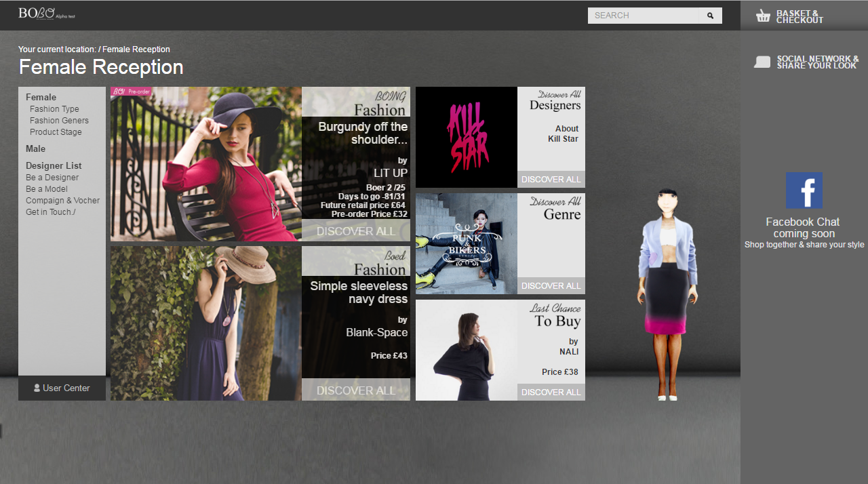Image resolution: width=868 pixels, height=484 pixels.
Task: Click the 'Blank-Space' designer name
Action: (x=377, y=332)
